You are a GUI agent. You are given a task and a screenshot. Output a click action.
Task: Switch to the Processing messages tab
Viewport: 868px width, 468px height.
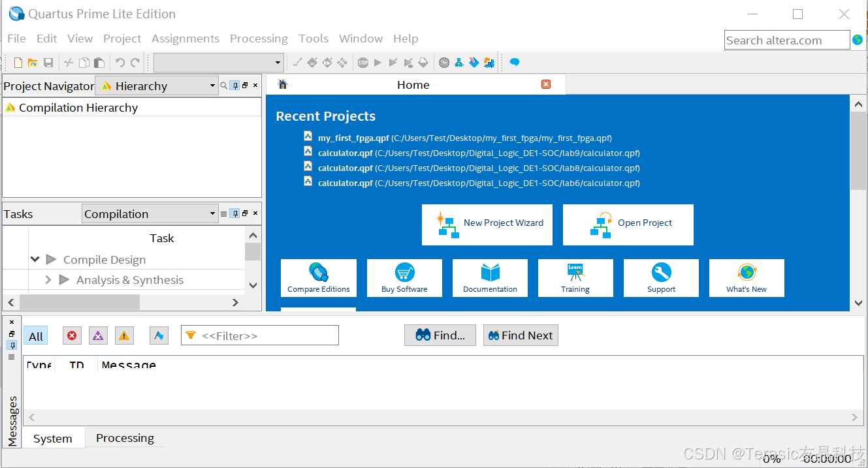pyautogui.click(x=125, y=438)
